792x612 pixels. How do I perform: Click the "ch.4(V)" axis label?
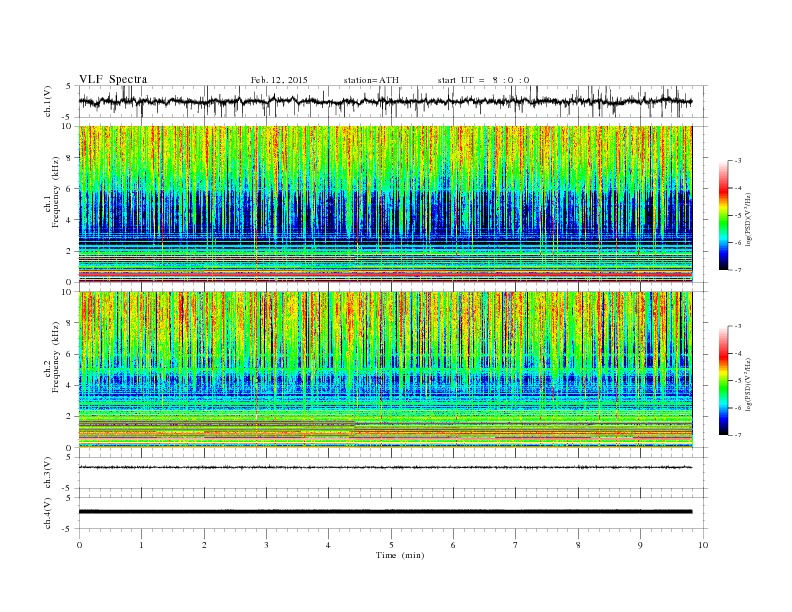point(48,513)
